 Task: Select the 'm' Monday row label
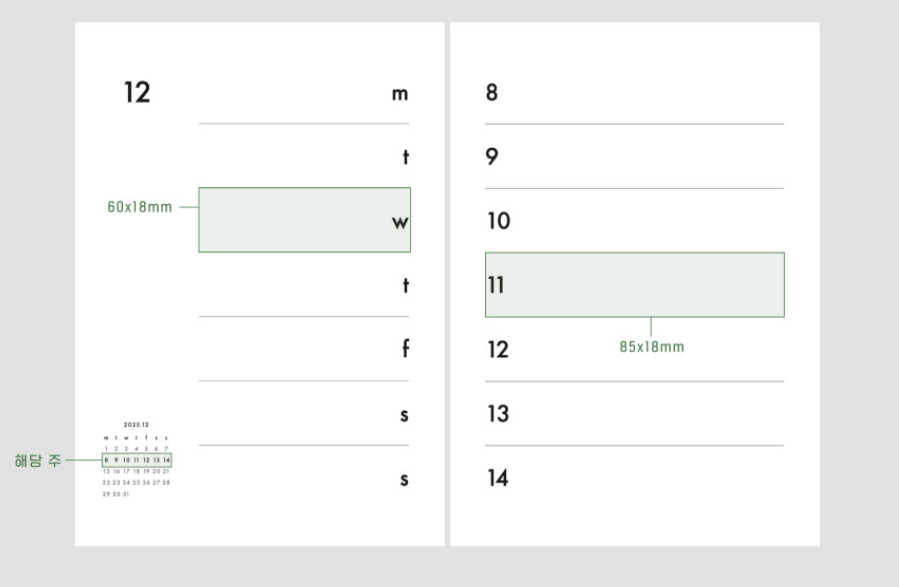[x=400, y=94]
